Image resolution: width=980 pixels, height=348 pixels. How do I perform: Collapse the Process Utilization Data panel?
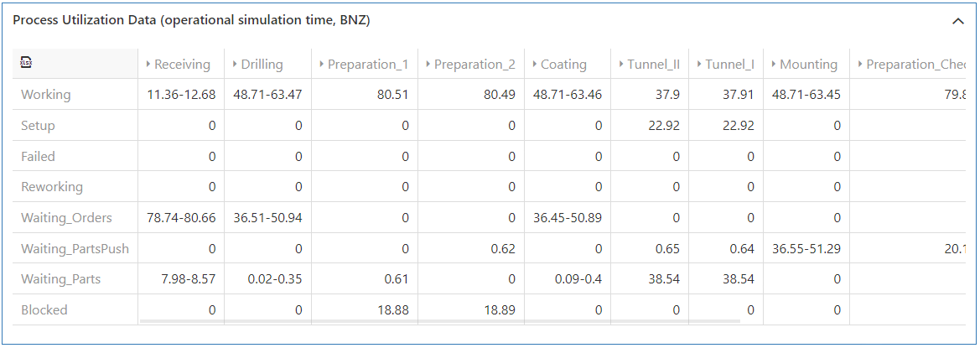957,22
